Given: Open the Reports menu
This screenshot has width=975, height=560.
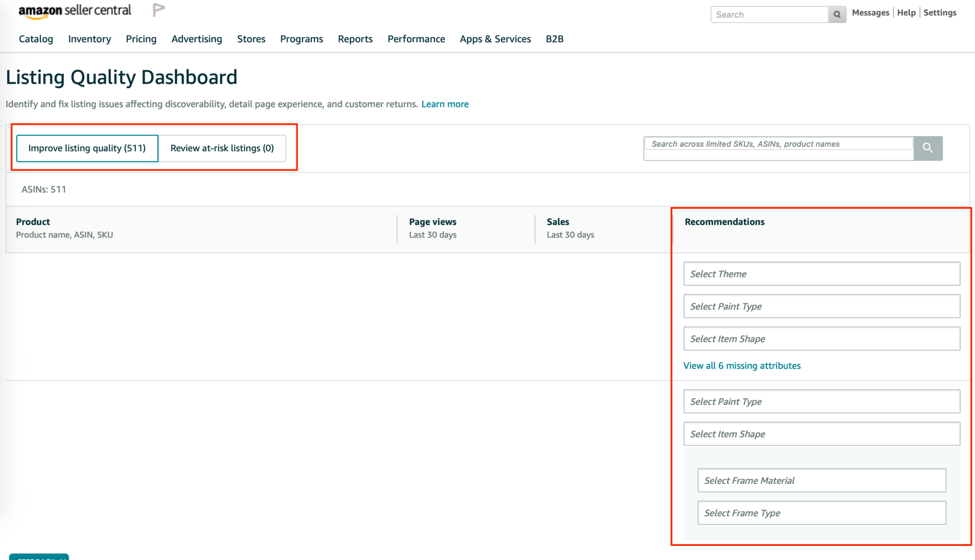Looking at the screenshot, I should pos(355,39).
